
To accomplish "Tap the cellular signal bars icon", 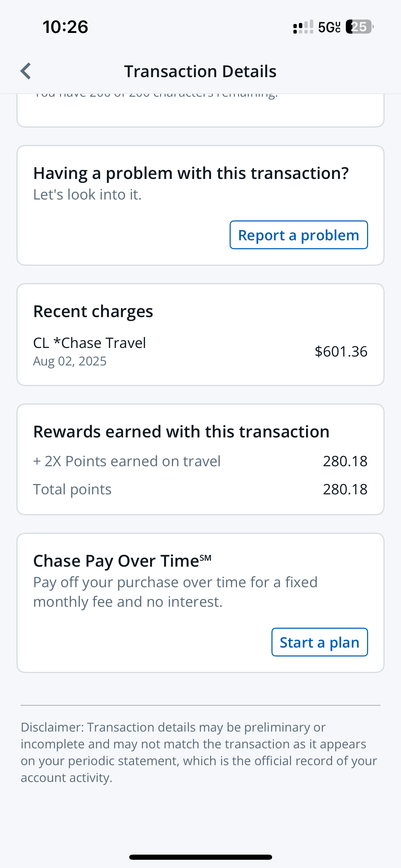I will pos(303,27).
